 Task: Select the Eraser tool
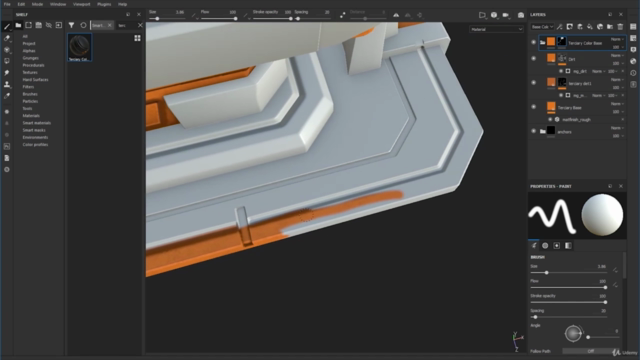pos(7,38)
